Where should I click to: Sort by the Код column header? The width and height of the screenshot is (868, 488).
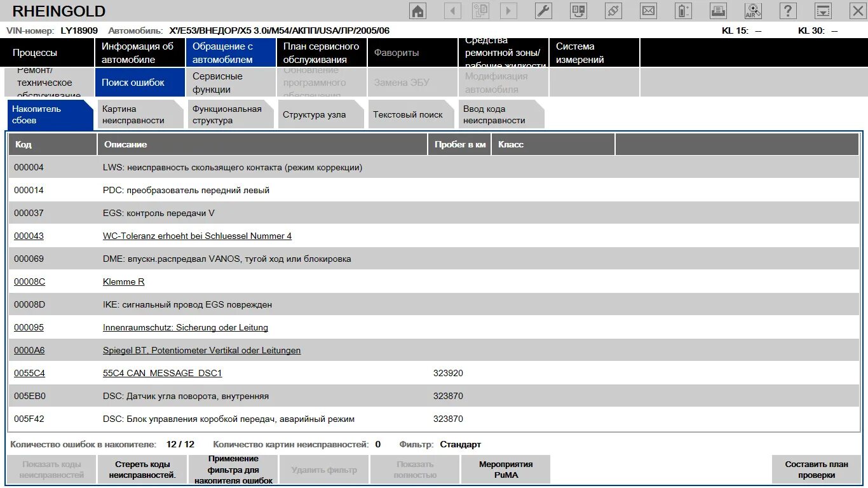coord(53,144)
